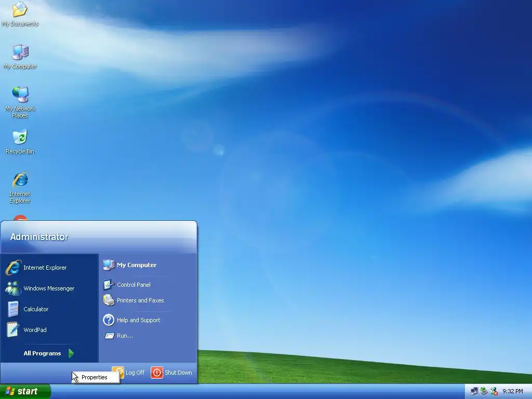This screenshot has height=399, width=532.
Task: Open Printers and Faxes
Action: point(148,300)
